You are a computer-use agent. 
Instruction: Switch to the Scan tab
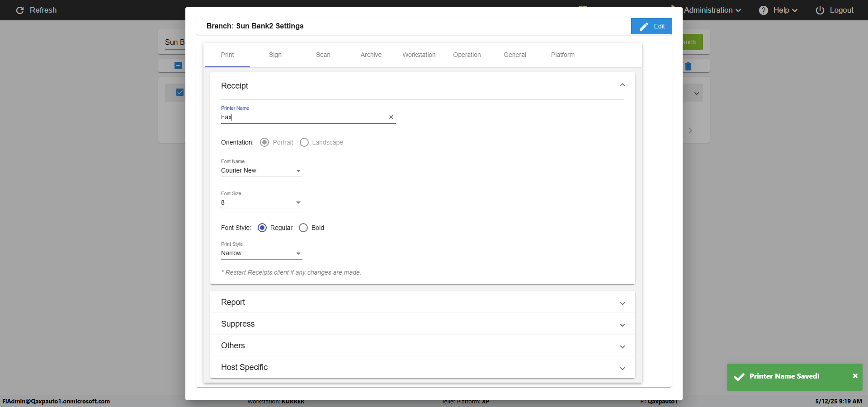point(323,55)
